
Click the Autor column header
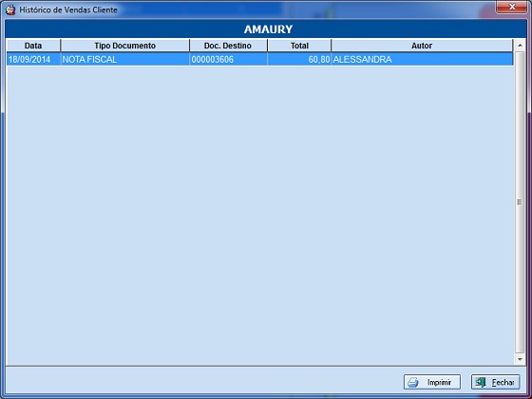coord(422,46)
